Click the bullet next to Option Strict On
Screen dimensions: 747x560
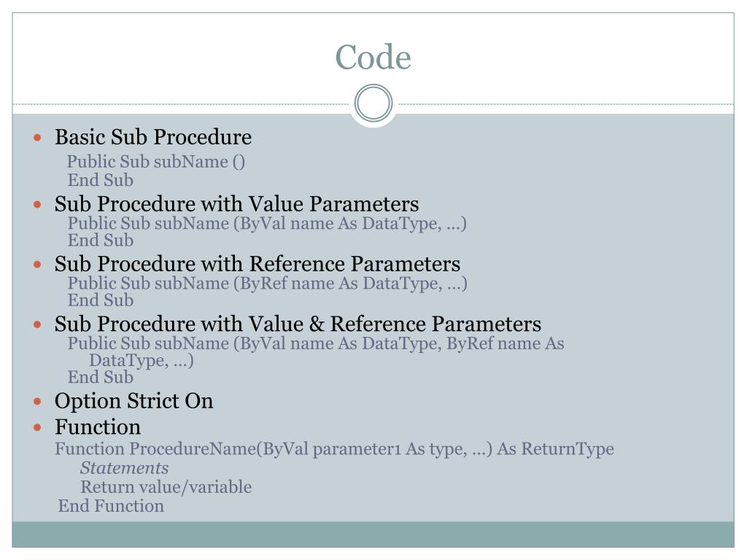[x=38, y=402]
